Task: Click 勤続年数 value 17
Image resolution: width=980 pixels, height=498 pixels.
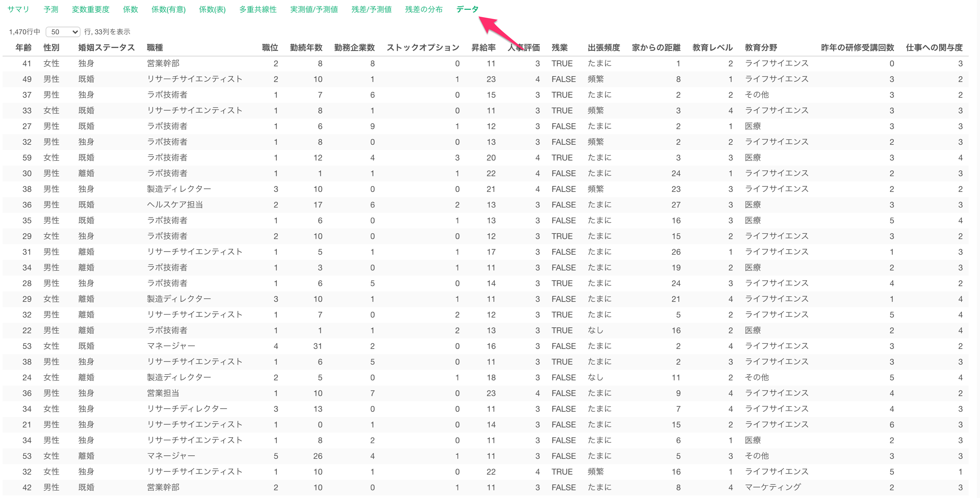Action: pyautogui.click(x=318, y=205)
